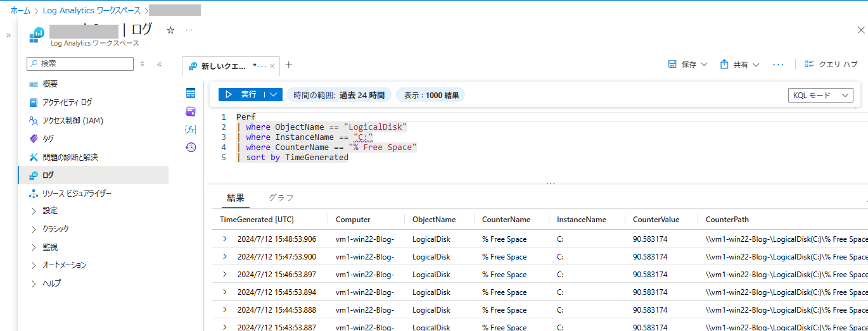This screenshot has height=331, width=868.
Task: Open the functions (fx) panel icon
Action: point(191,129)
